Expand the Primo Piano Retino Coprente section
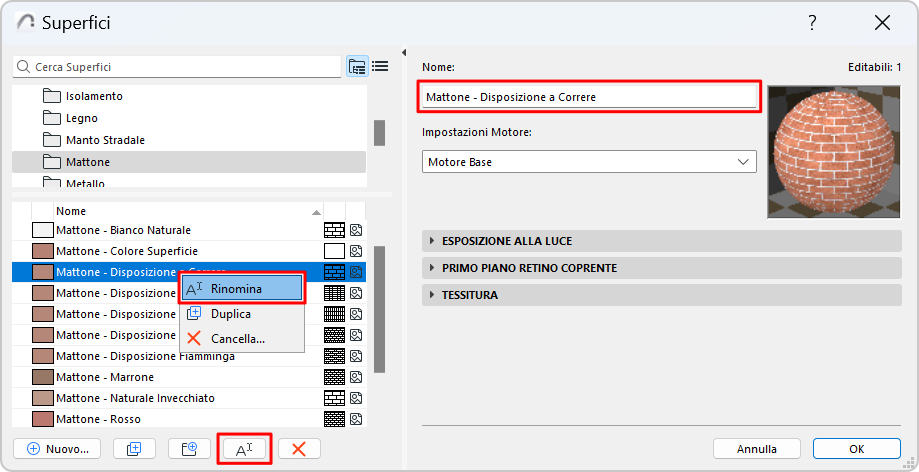The height and width of the screenshot is (472, 919). (530, 268)
